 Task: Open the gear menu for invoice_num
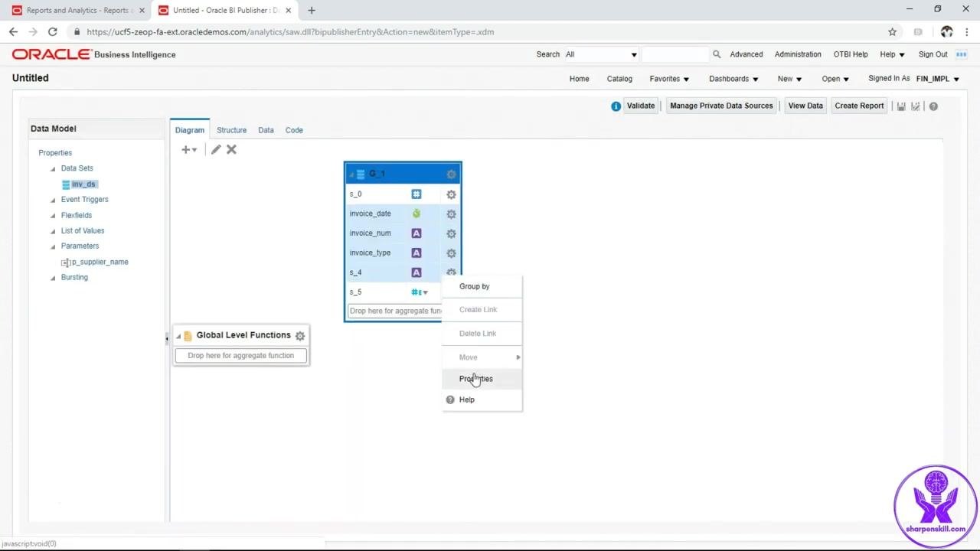pos(451,233)
